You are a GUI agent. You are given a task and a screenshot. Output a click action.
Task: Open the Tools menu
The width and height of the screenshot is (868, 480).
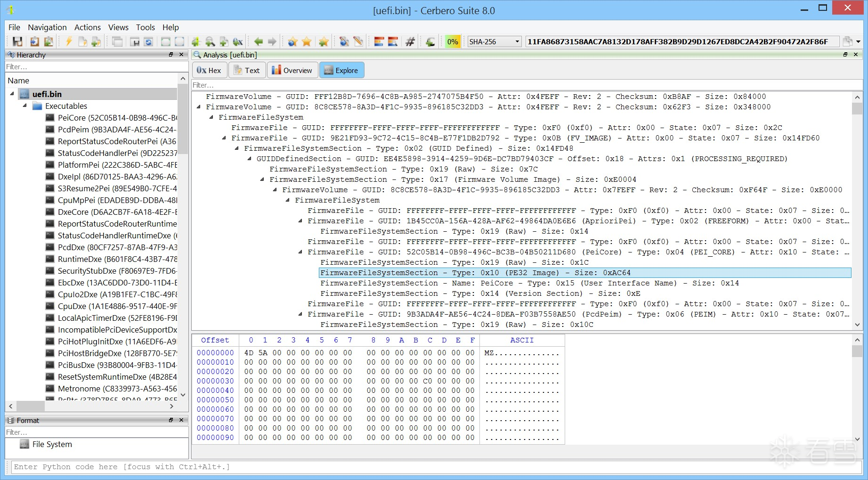click(x=146, y=27)
